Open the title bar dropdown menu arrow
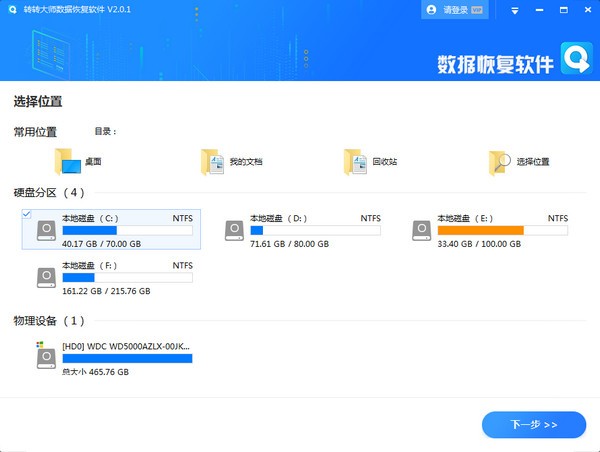 [x=515, y=10]
